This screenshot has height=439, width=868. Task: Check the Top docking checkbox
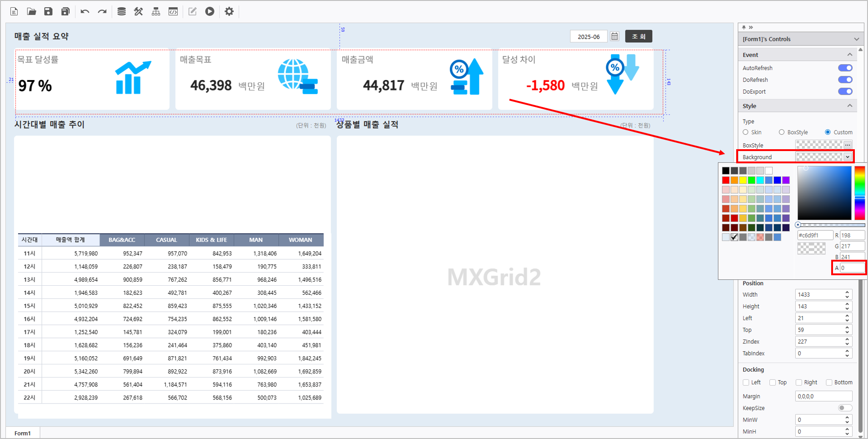pos(772,383)
